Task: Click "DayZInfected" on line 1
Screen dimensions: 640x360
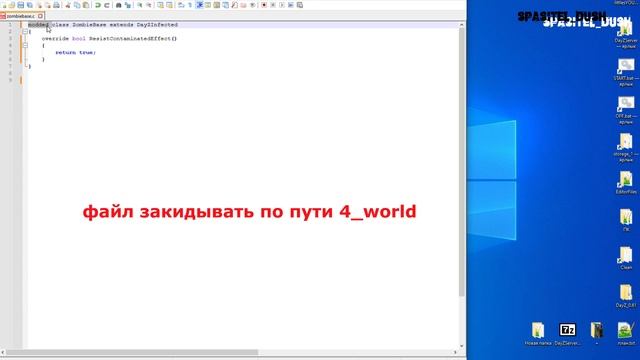Action: point(157,25)
